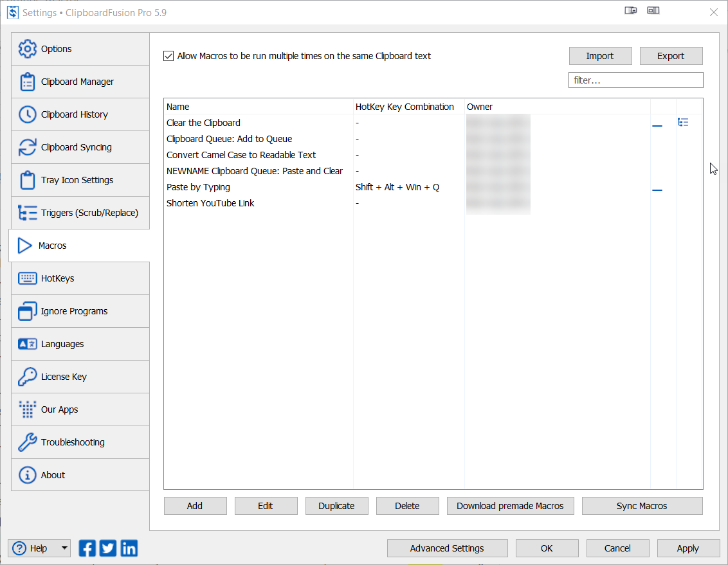The height and width of the screenshot is (565, 728).
Task: Open the LinkedIn icon
Action: coord(129,548)
